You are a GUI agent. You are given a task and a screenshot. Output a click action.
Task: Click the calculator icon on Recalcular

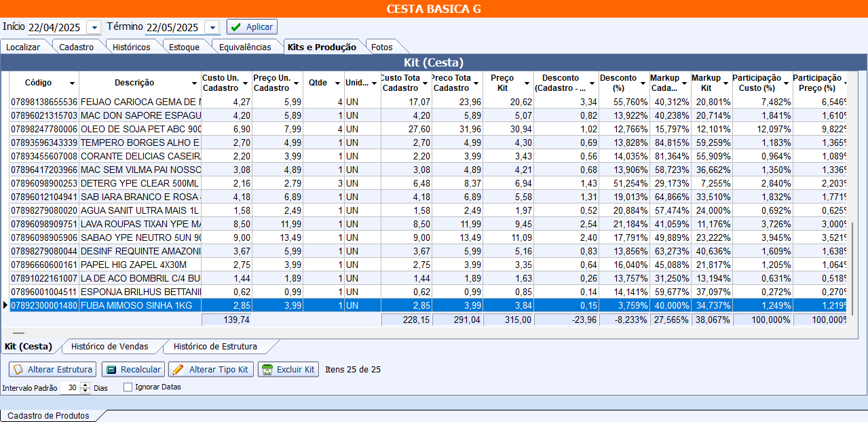(x=111, y=370)
